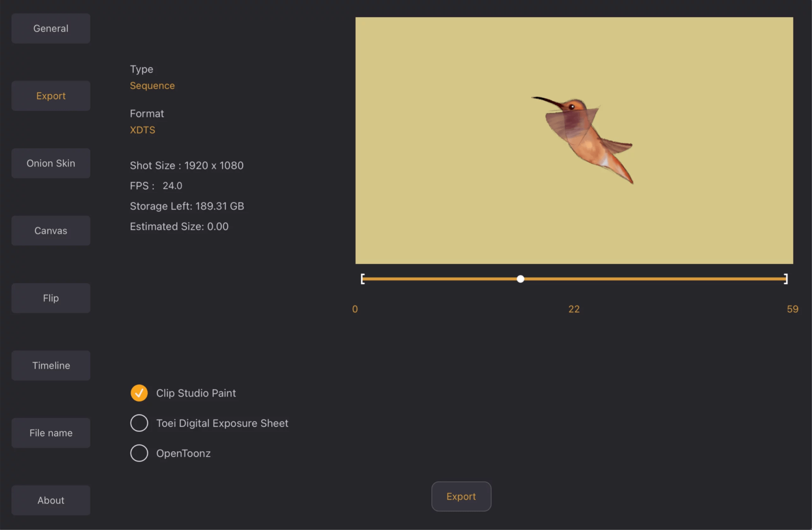Open the Flip settings tab

[50, 298]
